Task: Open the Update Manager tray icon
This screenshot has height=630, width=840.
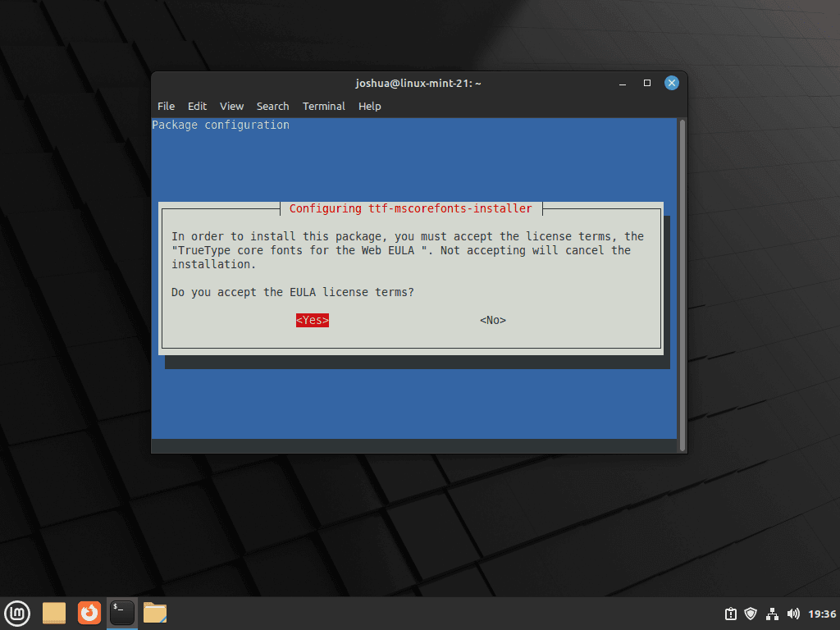Action: pyautogui.click(x=729, y=613)
